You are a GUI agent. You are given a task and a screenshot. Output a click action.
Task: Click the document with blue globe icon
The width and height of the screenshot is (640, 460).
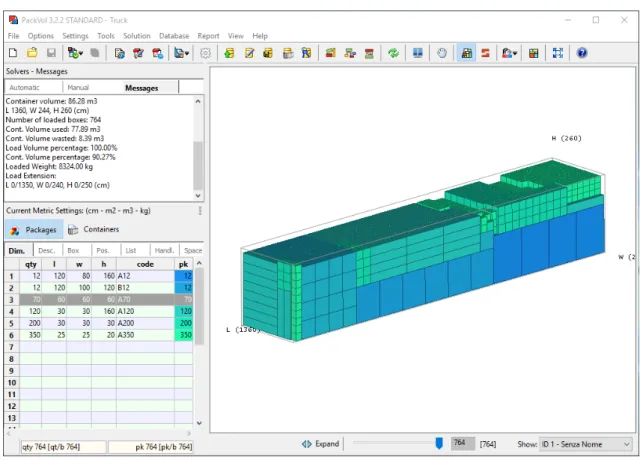120,53
